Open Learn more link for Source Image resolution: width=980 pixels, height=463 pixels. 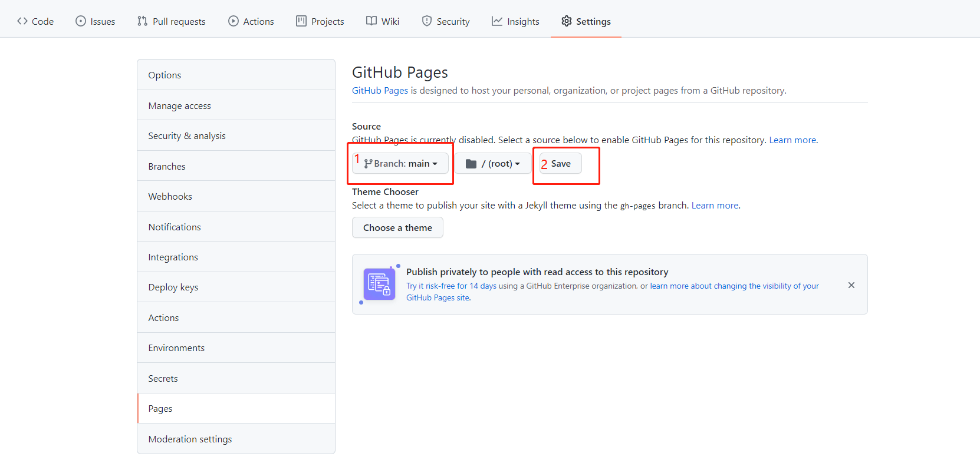point(792,140)
